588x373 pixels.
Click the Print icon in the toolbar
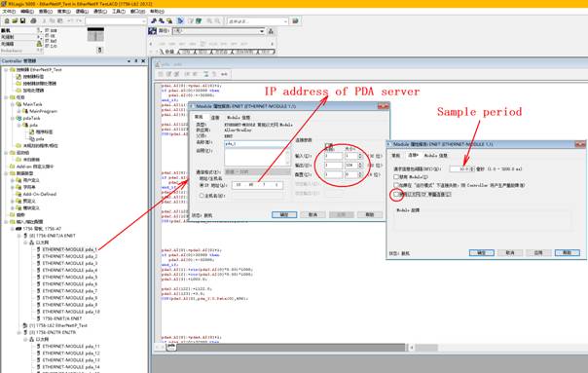tap(33, 21)
